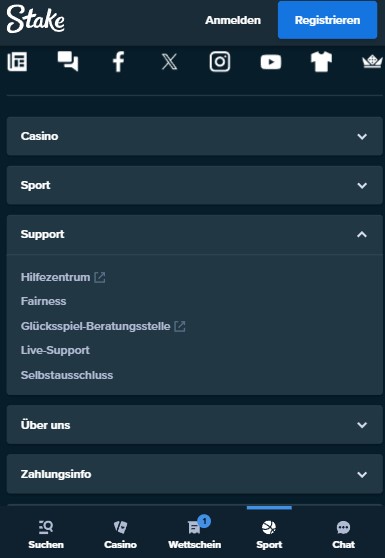Expand the Casino section

pyautogui.click(x=195, y=136)
